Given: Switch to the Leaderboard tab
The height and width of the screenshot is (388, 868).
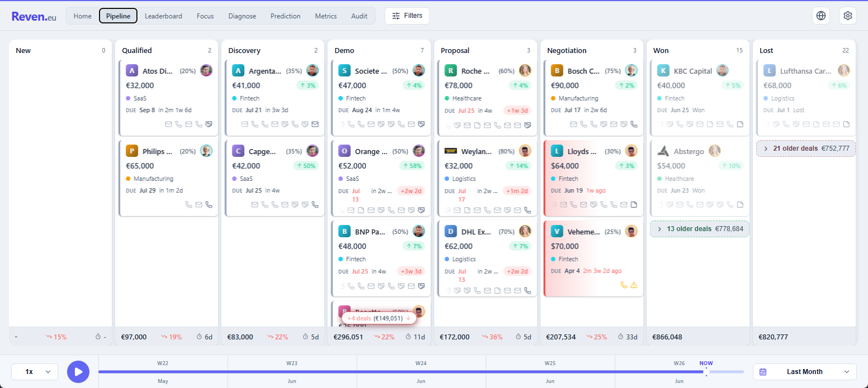Looking at the screenshot, I should 163,16.
